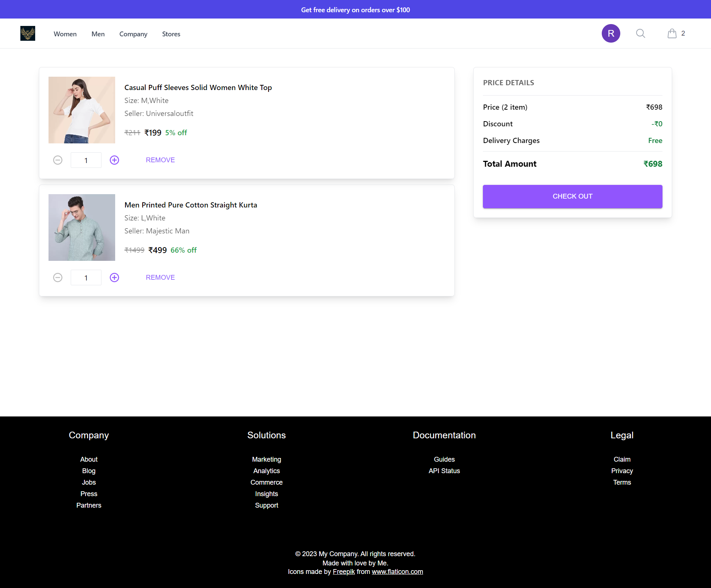Open the search icon
The height and width of the screenshot is (588, 711).
[641, 33]
